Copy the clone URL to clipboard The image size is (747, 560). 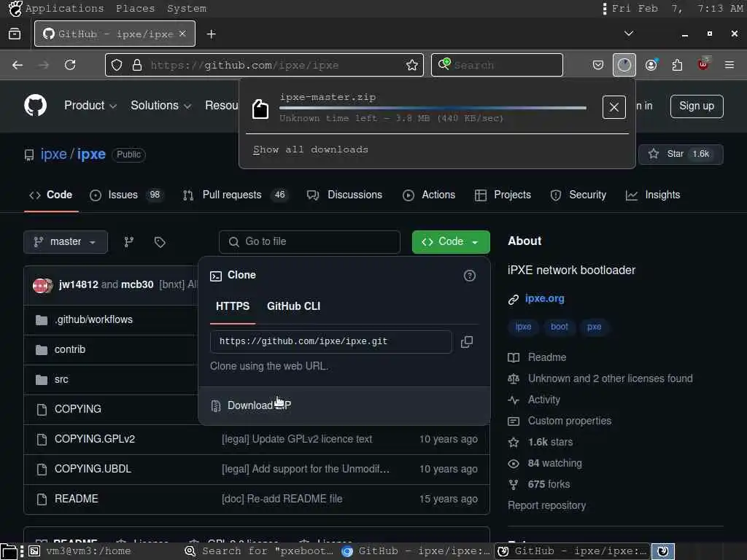tap(467, 342)
